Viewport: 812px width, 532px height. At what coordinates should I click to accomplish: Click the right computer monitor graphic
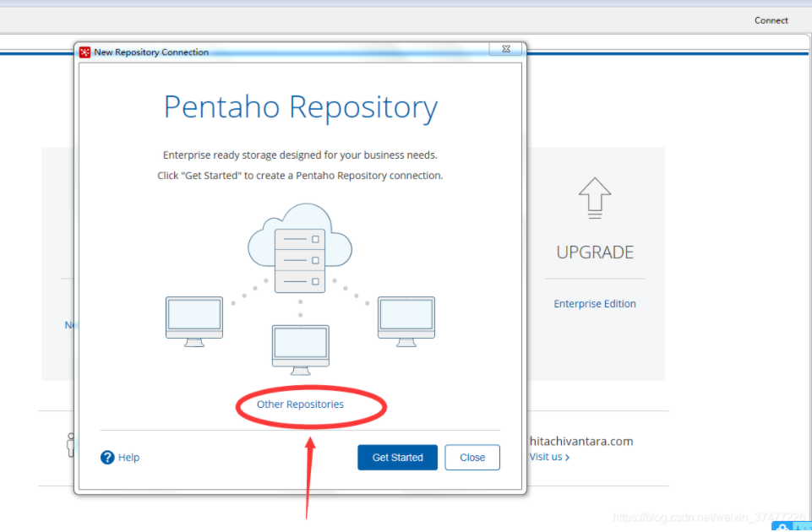pos(406,322)
